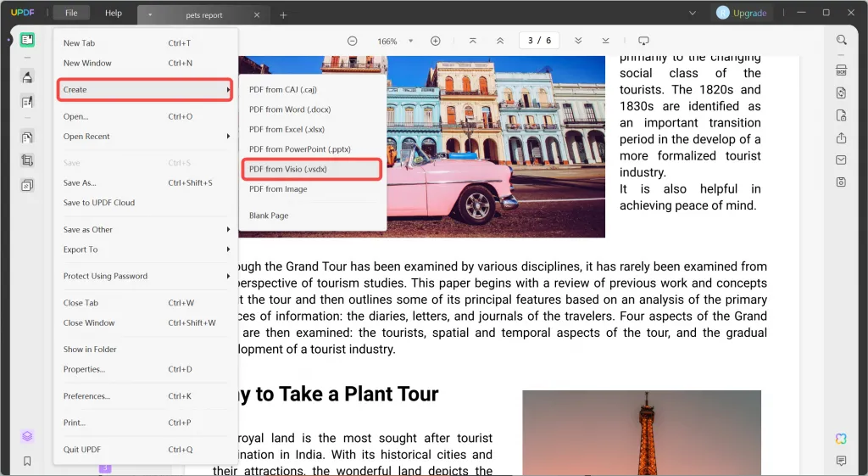Screen dimensions: 868x476
Task: Start slideshow presentation mode
Action: [643, 41]
